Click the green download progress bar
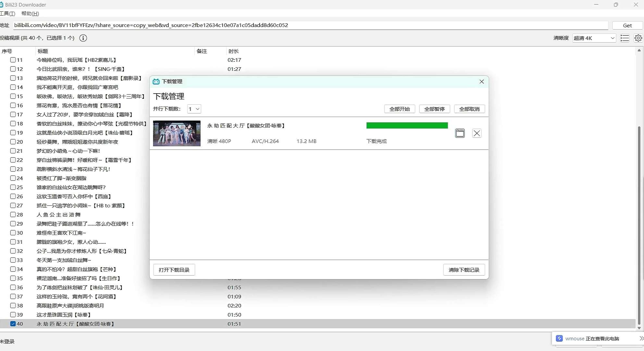644x351 pixels. (x=407, y=125)
